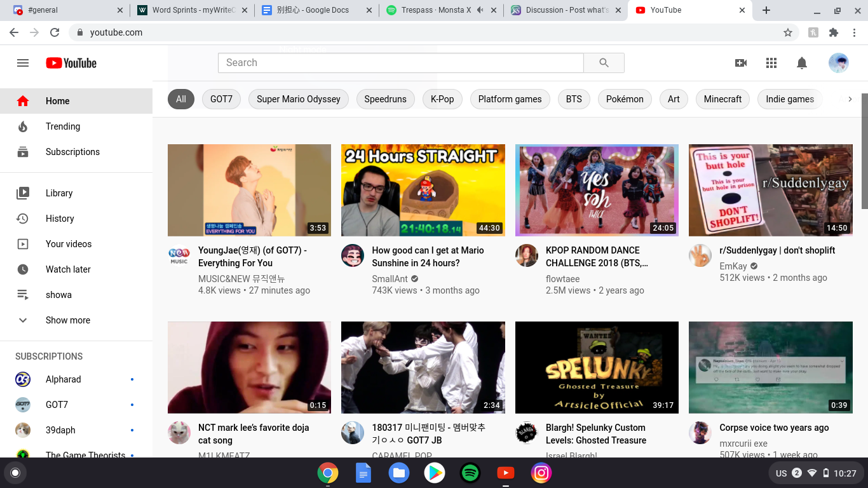This screenshot has height=488, width=868.
Task: Open the system tray clock showing 10:27
Action: point(845,473)
